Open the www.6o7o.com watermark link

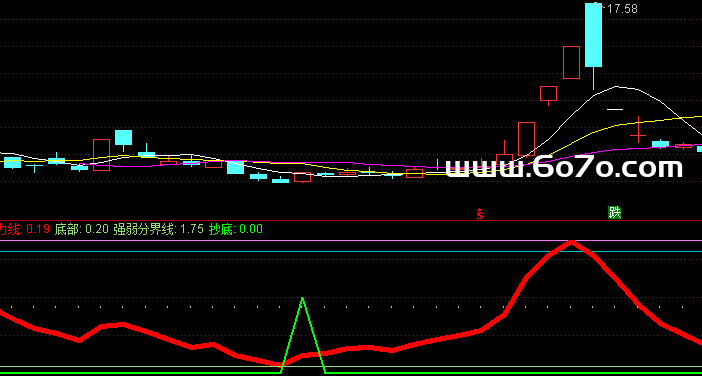(x=564, y=168)
